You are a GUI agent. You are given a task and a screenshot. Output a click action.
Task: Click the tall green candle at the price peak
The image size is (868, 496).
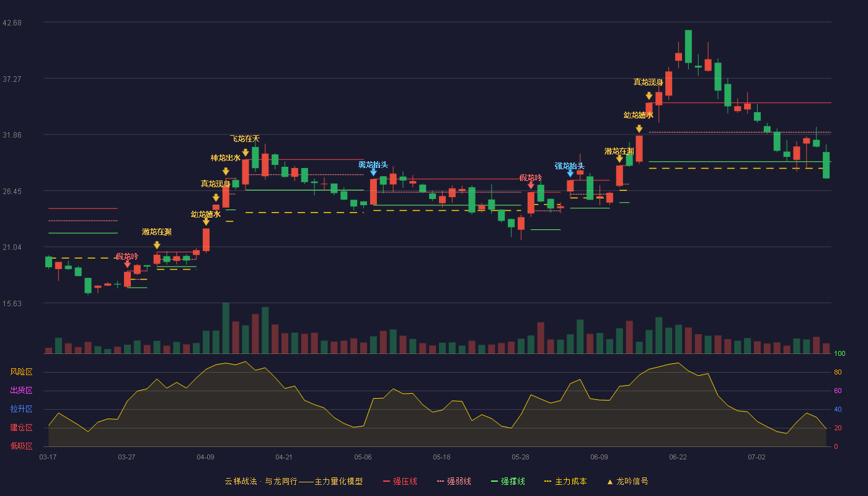point(688,46)
